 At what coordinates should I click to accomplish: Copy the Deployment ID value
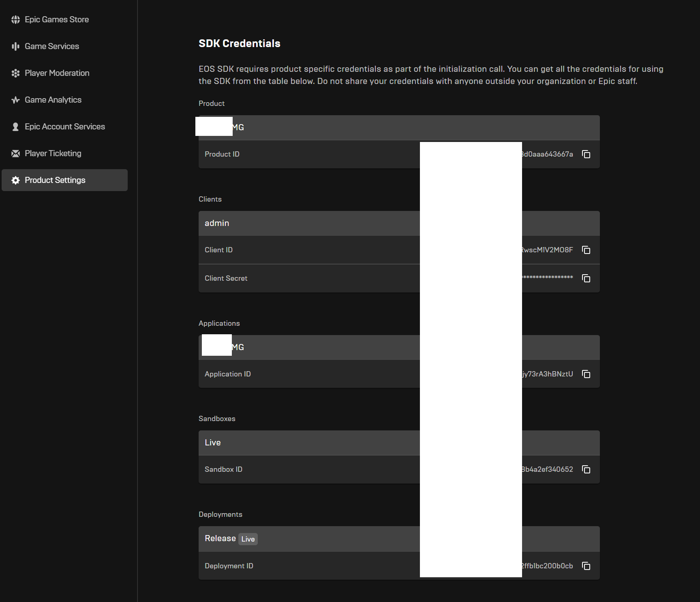(586, 566)
